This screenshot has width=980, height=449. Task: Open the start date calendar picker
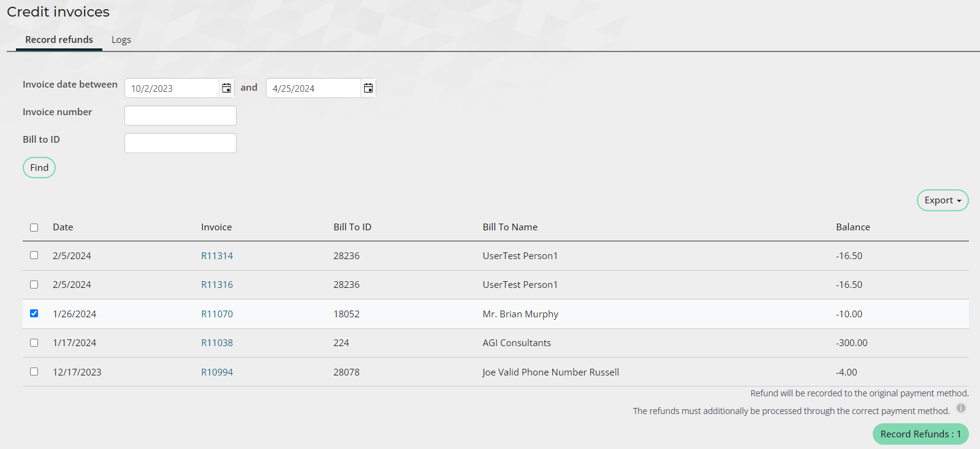point(226,88)
